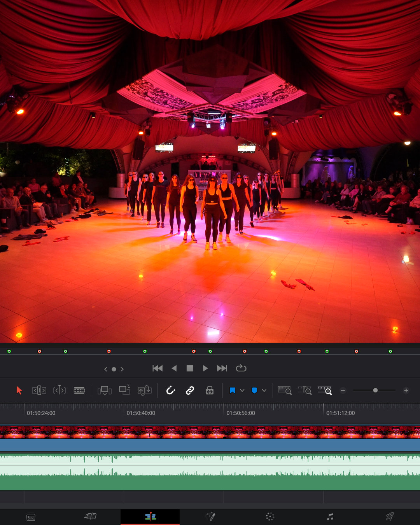Click the Full Extent Zoom icon
Screen dimensions: 420x525
click(285, 390)
